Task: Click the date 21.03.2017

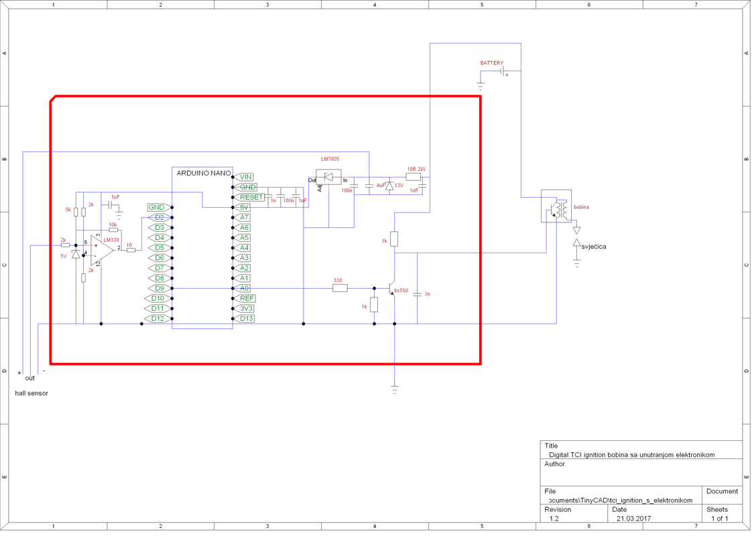Action: (x=633, y=519)
